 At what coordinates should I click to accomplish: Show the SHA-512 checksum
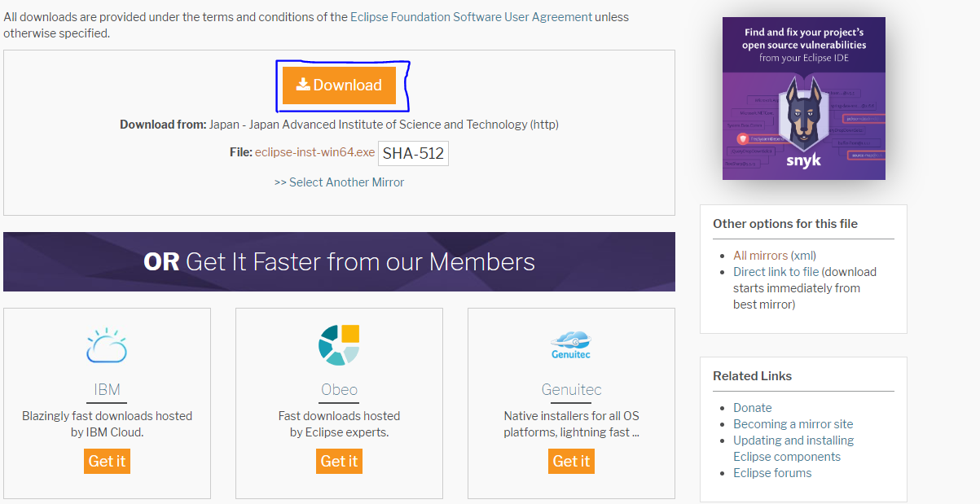pyautogui.click(x=413, y=153)
